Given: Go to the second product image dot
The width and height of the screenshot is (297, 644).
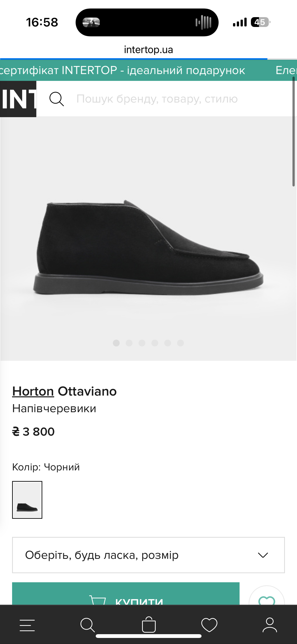Looking at the screenshot, I should pos(129,343).
